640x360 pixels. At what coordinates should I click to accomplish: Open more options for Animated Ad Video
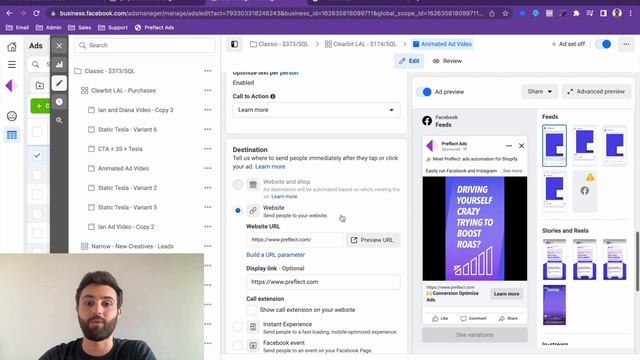coord(208,169)
